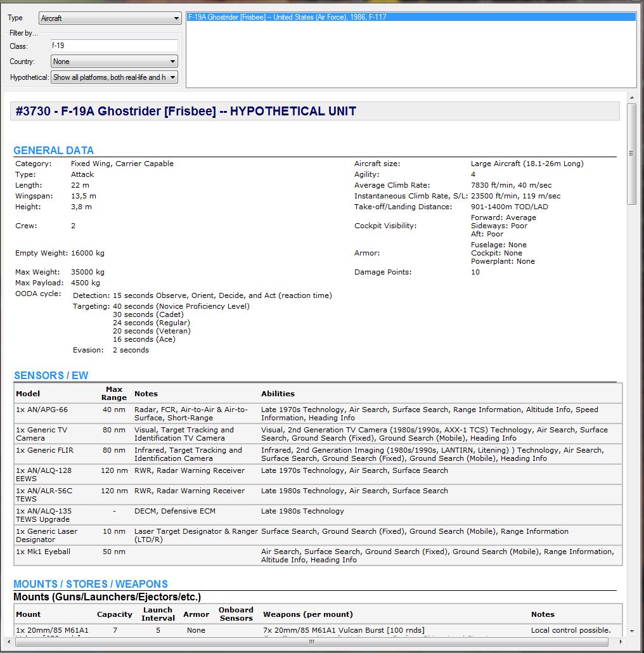
Task: Click the 7x 20mm/85 M61A1 Vulcan Burst cell
Action: click(x=344, y=630)
